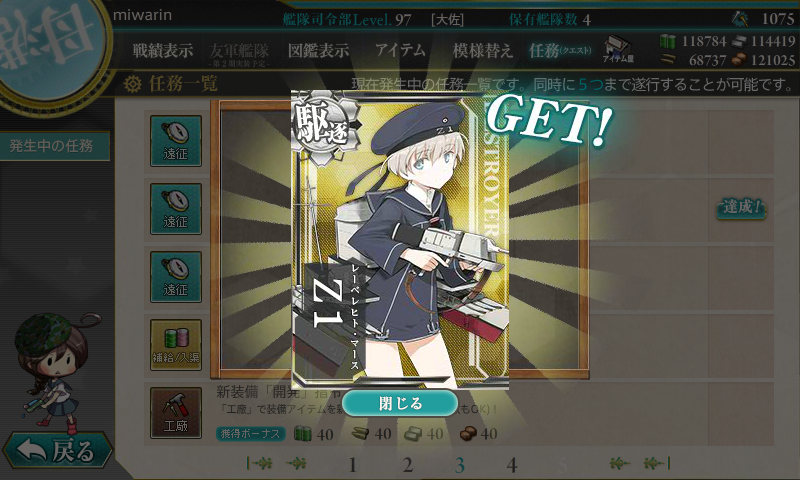Open the 戦績表示 records menu
This screenshot has width=800, height=480.
coord(163,50)
